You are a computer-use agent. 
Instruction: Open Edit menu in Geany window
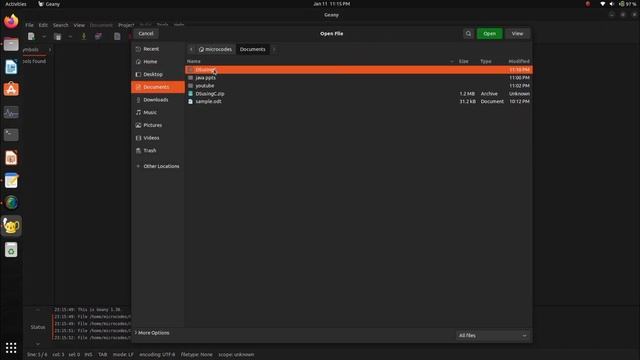(43, 25)
